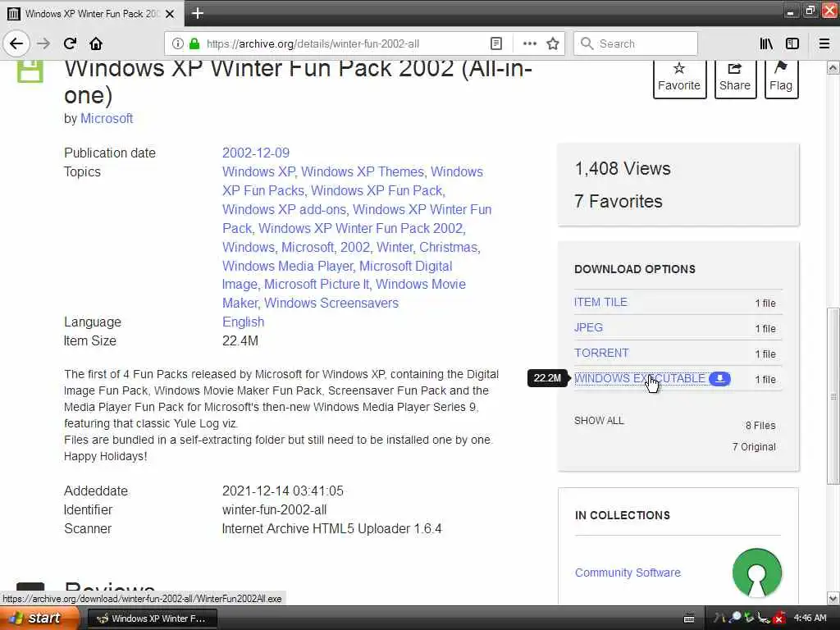Open the Christmas topic link
840x630 pixels.
click(x=448, y=247)
